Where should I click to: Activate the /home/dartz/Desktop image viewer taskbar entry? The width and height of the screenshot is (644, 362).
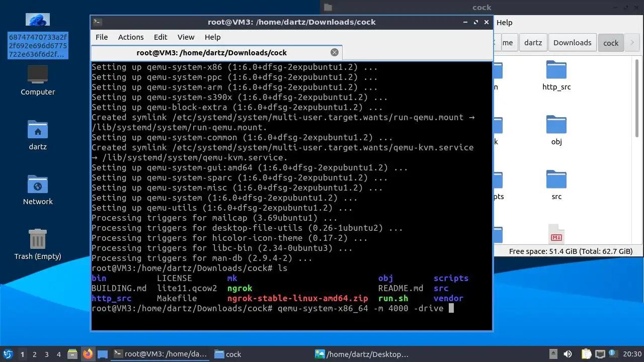362,354
